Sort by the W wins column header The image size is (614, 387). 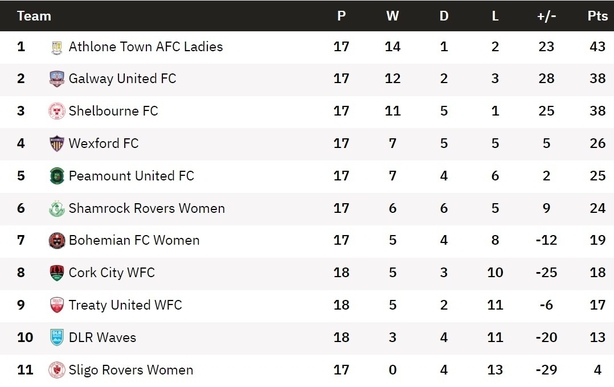coord(392,16)
